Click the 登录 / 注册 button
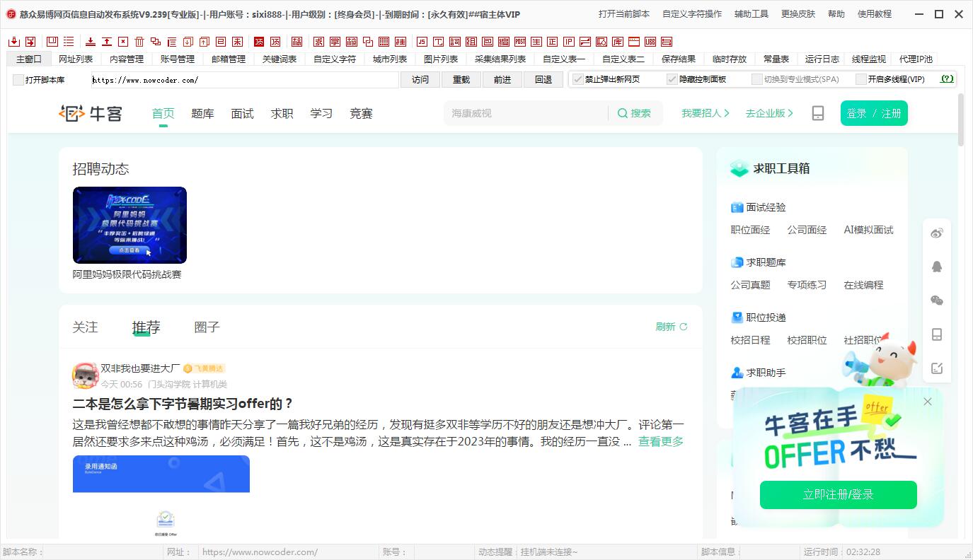973x560 pixels. 874,113
